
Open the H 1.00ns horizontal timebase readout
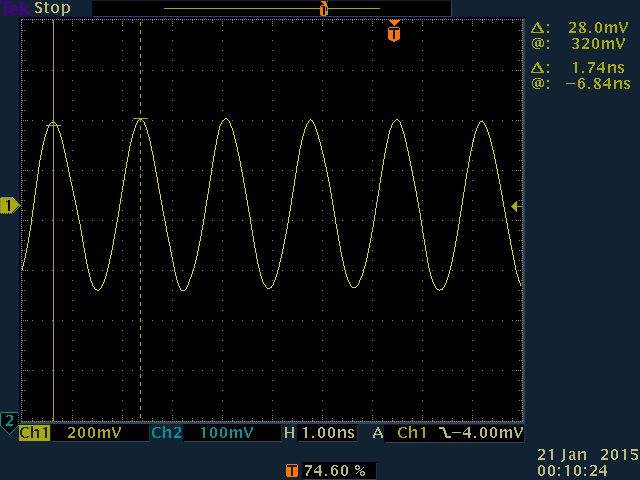(x=320, y=434)
